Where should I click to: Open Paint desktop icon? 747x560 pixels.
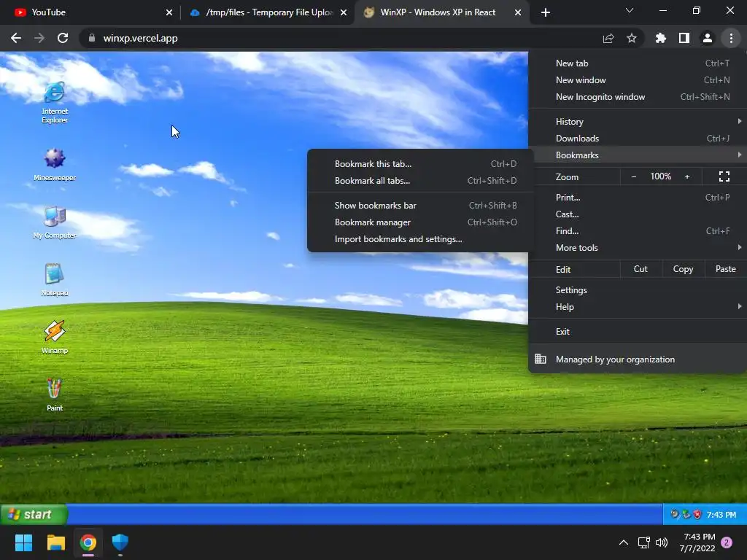coord(54,394)
